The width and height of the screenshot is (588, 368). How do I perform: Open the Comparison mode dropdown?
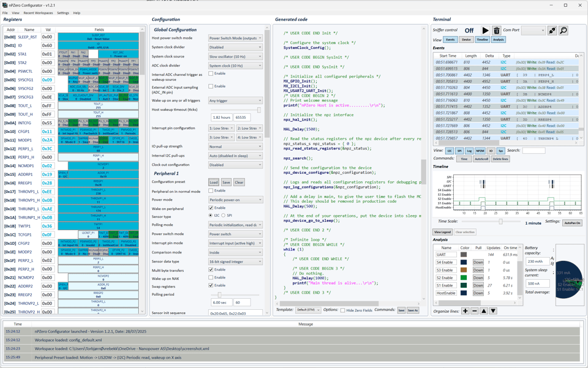pos(235,252)
